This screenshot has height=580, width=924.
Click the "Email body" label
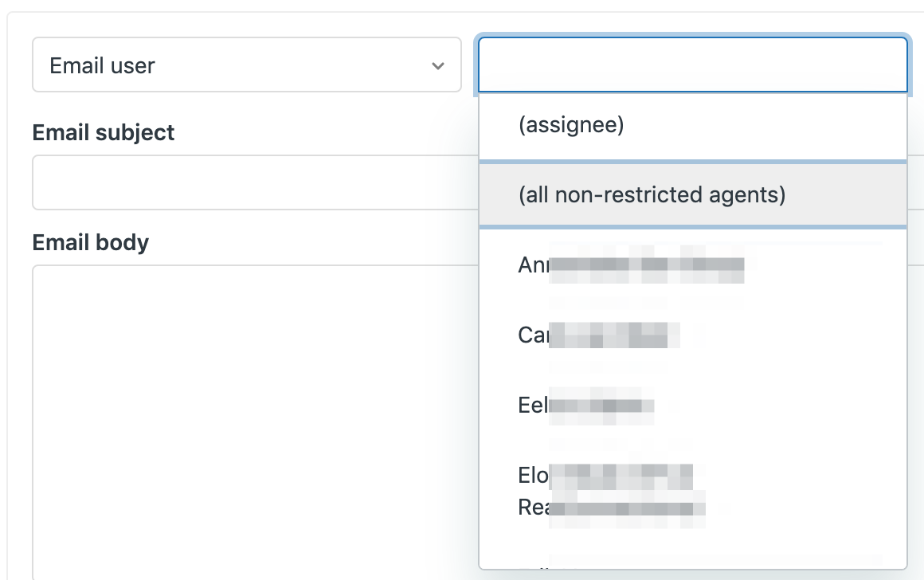click(91, 242)
